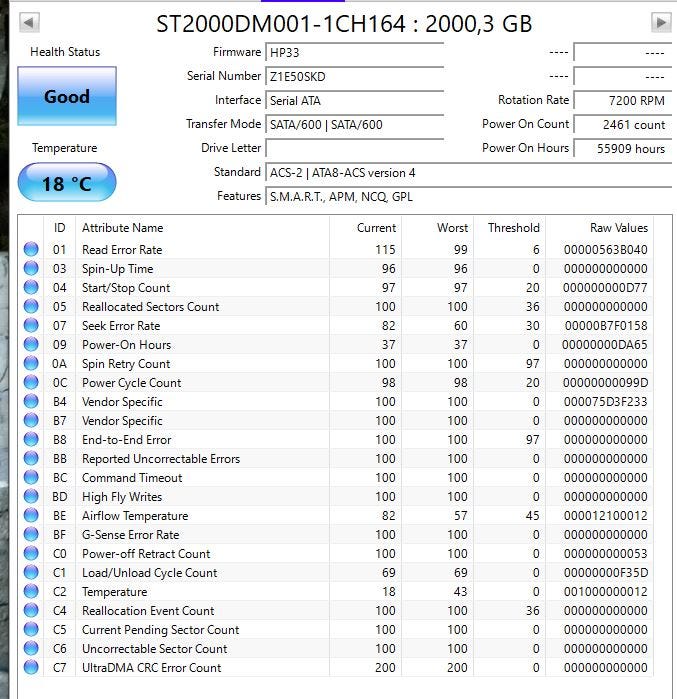
Task: Click status icon for Command Timeout
Action: (x=31, y=477)
